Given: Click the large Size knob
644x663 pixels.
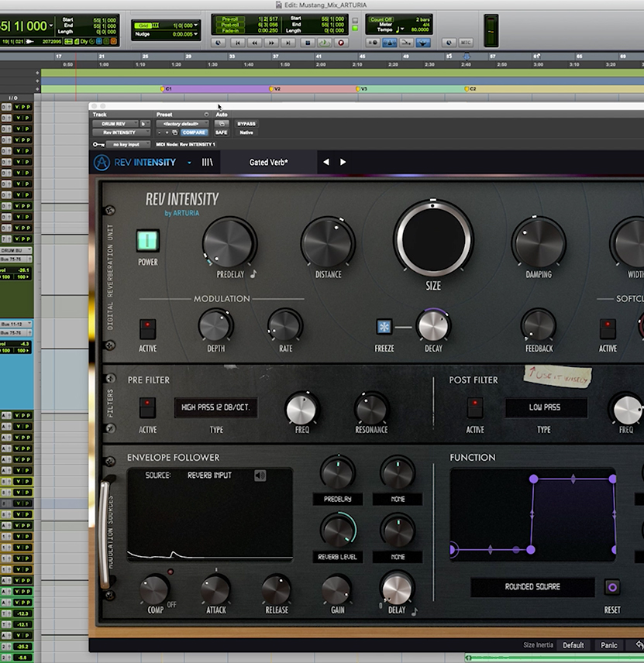Looking at the screenshot, I should [433, 239].
